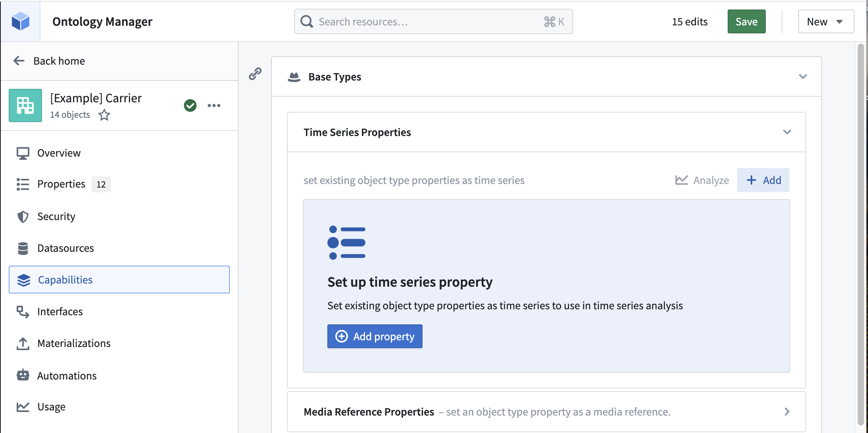Save the 15 edits

click(x=746, y=21)
